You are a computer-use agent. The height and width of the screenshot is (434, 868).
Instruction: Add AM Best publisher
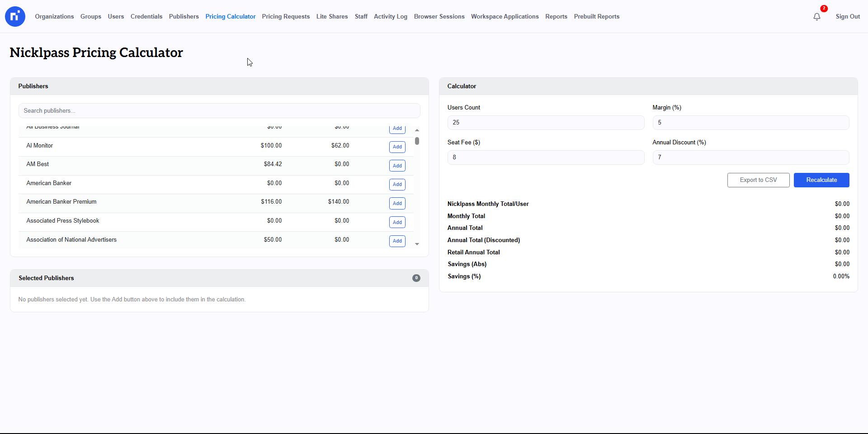[397, 166]
